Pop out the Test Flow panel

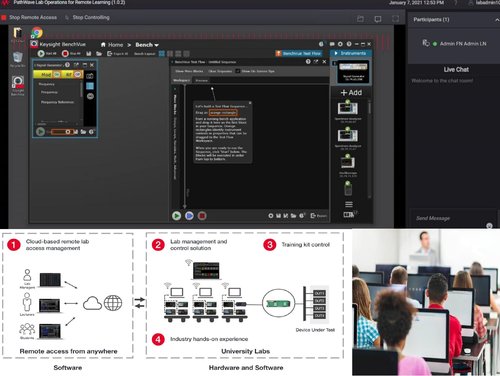316,62
